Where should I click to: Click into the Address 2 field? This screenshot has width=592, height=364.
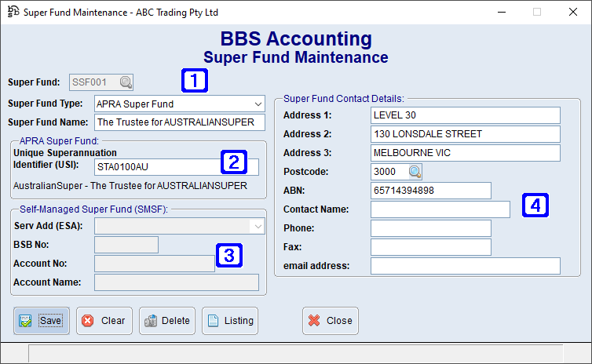(x=465, y=134)
